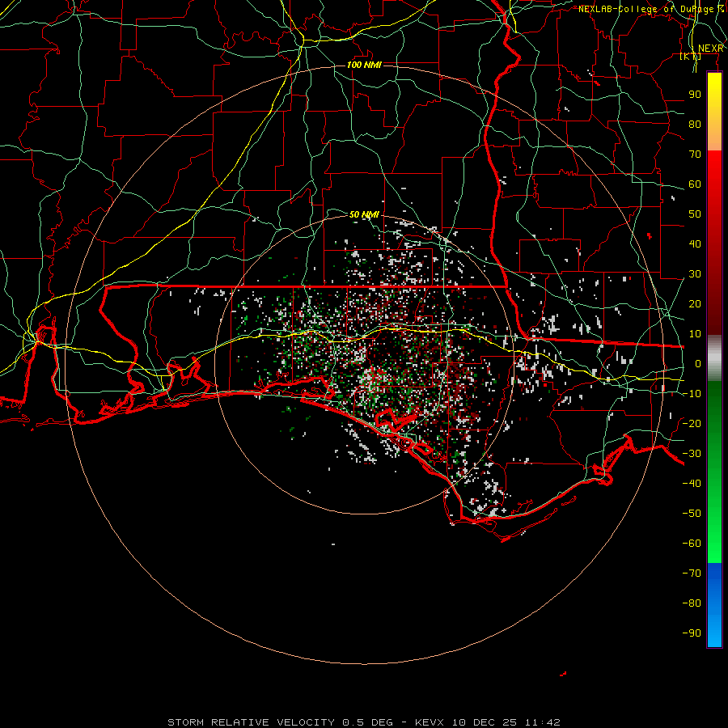The height and width of the screenshot is (728, 728).
Task: Select the -30 value on velocity legend
Action: tap(692, 454)
